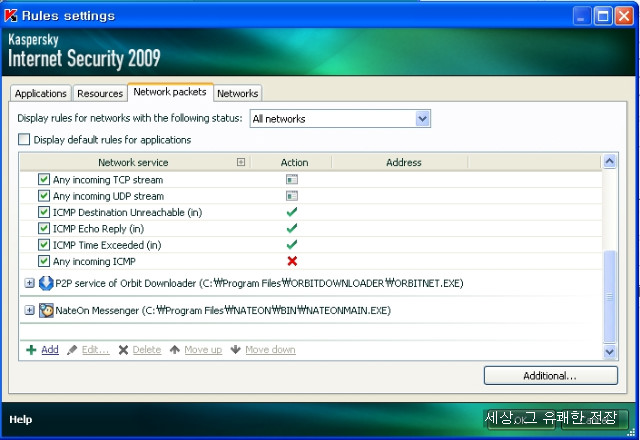Select the 'Any incoming UDP stream' row text

(109, 196)
